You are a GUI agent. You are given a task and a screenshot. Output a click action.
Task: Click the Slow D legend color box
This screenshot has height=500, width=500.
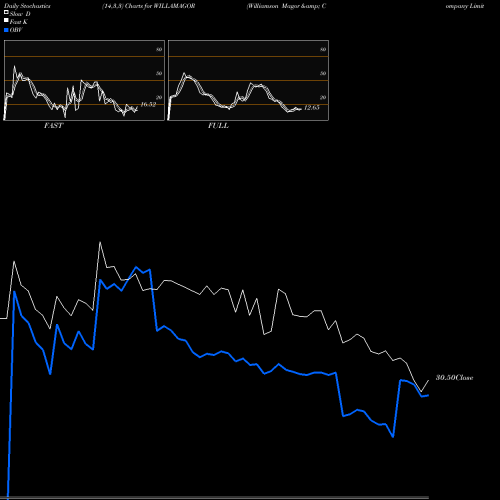(6, 12)
